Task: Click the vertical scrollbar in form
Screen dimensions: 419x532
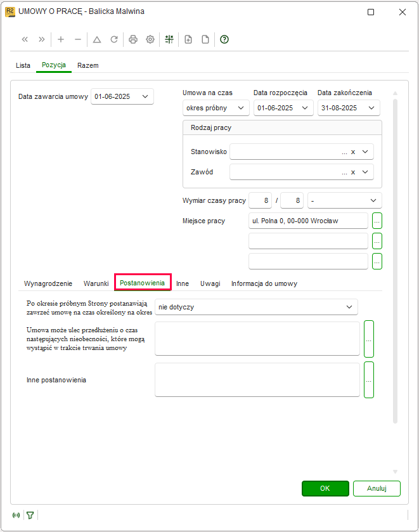Action: 395,261
